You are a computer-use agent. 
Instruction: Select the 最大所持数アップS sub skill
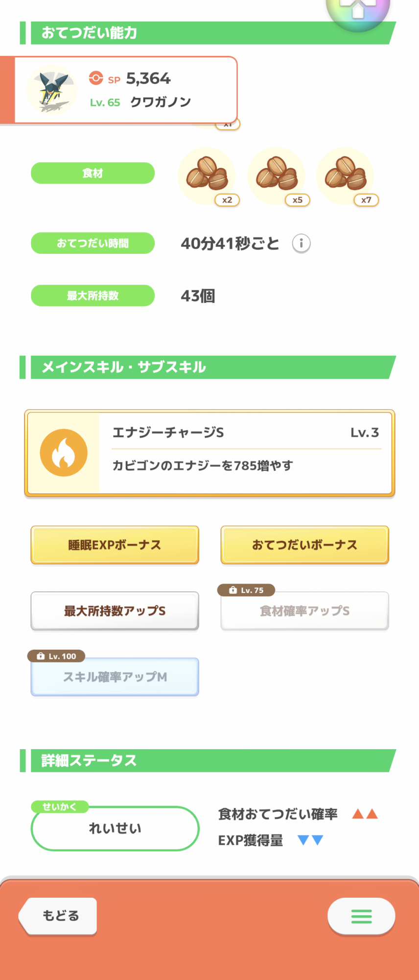click(x=115, y=611)
